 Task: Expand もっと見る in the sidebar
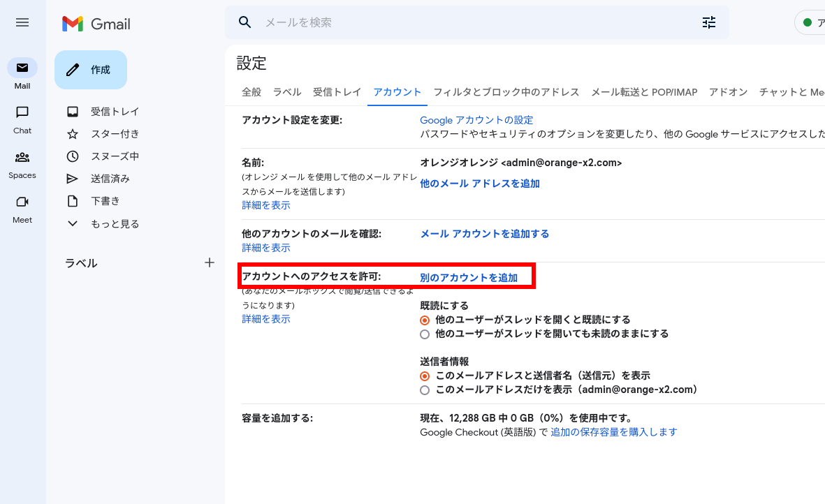pyautogui.click(x=103, y=224)
